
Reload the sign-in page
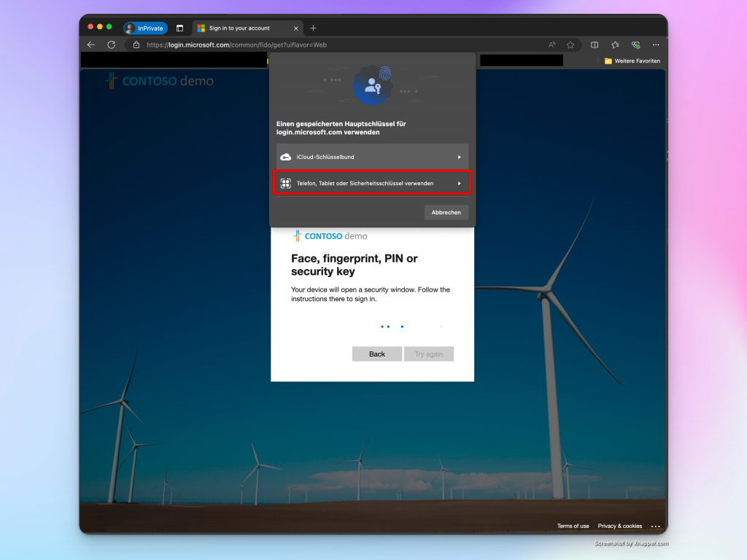coord(112,44)
